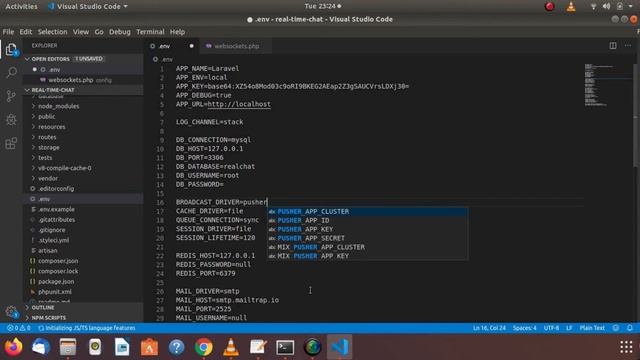Follow the http://localhost link

[x=239, y=104]
